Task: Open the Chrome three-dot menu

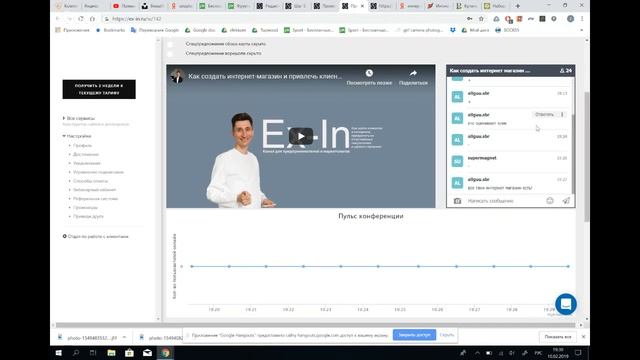Action: (582, 19)
